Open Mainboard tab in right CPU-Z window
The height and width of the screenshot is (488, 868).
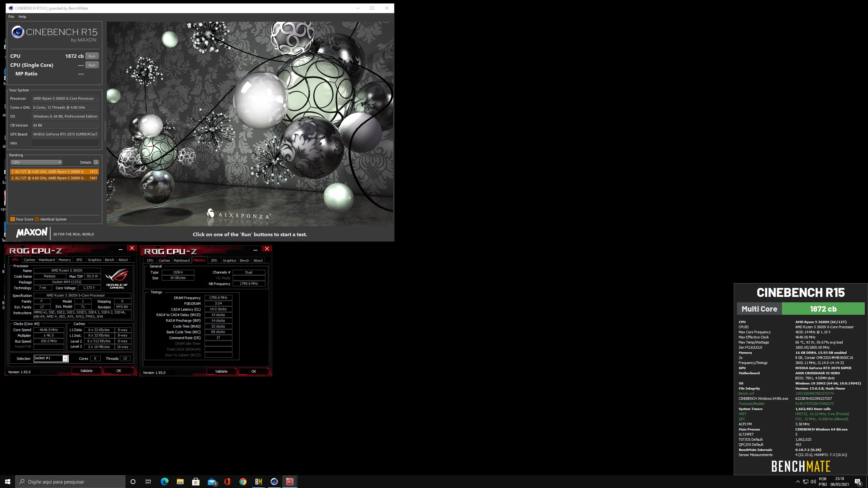point(182,260)
